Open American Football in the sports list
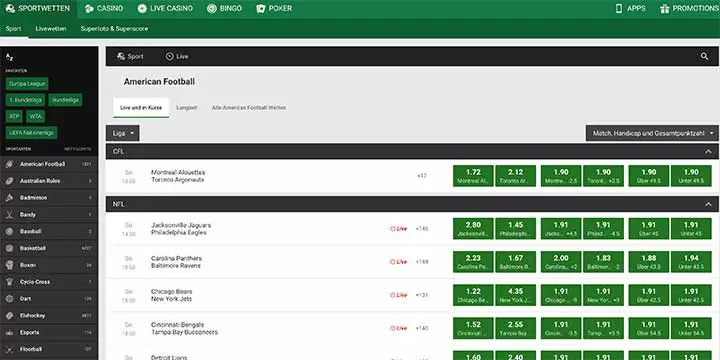The height and width of the screenshot is (360, 720). [49, 164]
